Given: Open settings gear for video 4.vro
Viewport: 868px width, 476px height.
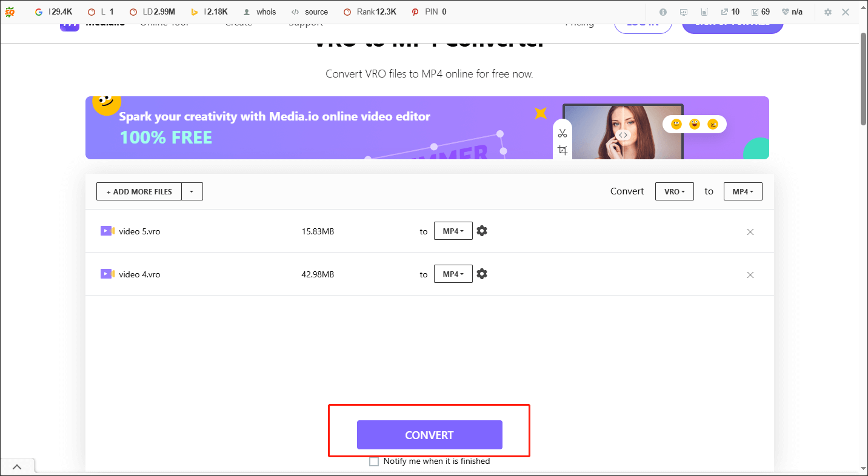Looking at the screenshot, I should click(482, 274).
